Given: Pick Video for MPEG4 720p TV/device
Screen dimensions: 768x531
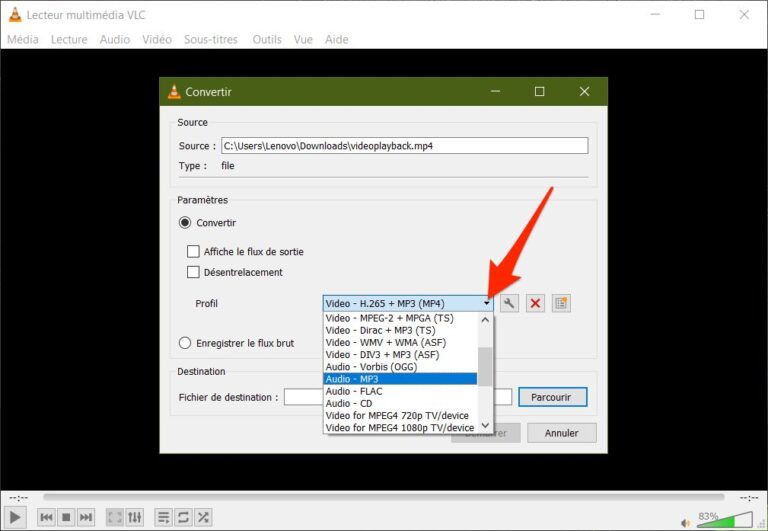Looking at the screenshot, I should tap(400, 416).
